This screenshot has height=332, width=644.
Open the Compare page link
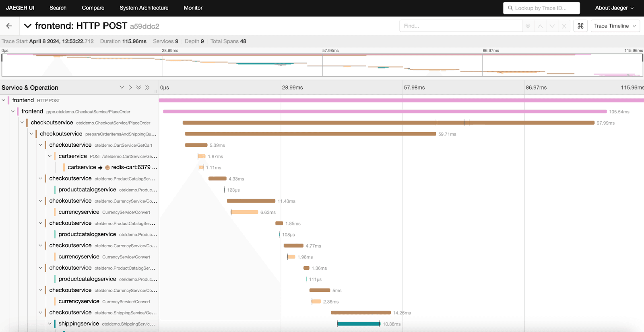[x=93, y=8]
